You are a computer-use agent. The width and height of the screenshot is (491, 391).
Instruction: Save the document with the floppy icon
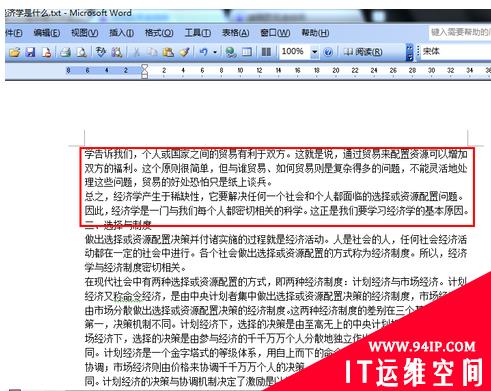point(31,52)
